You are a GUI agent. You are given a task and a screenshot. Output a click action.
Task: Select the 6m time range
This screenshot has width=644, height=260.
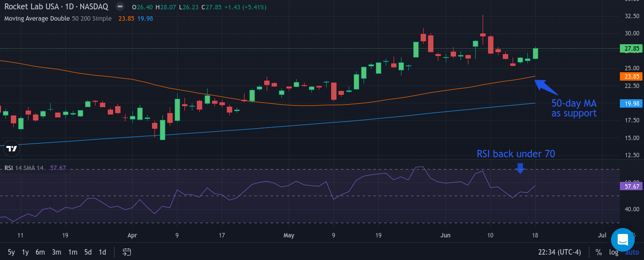(40, 252)
